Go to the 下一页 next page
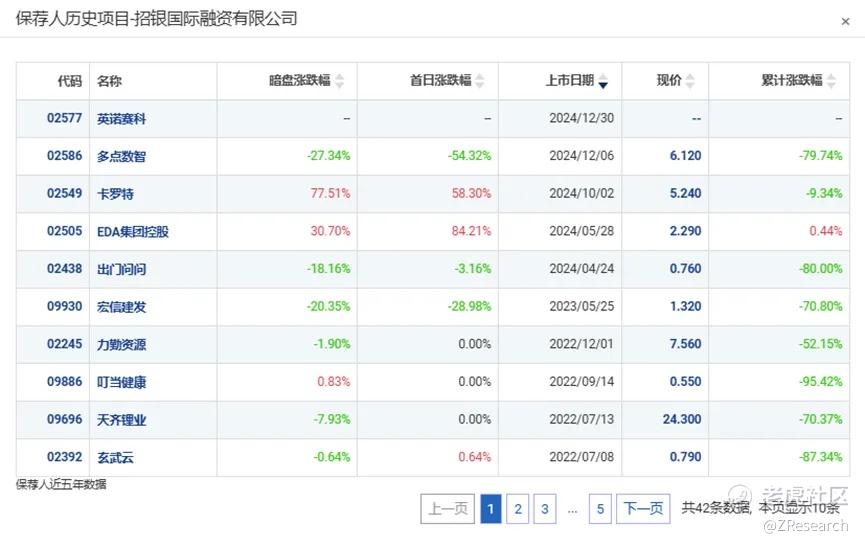Screen dimensions: 865x546 tap(643, 508)
